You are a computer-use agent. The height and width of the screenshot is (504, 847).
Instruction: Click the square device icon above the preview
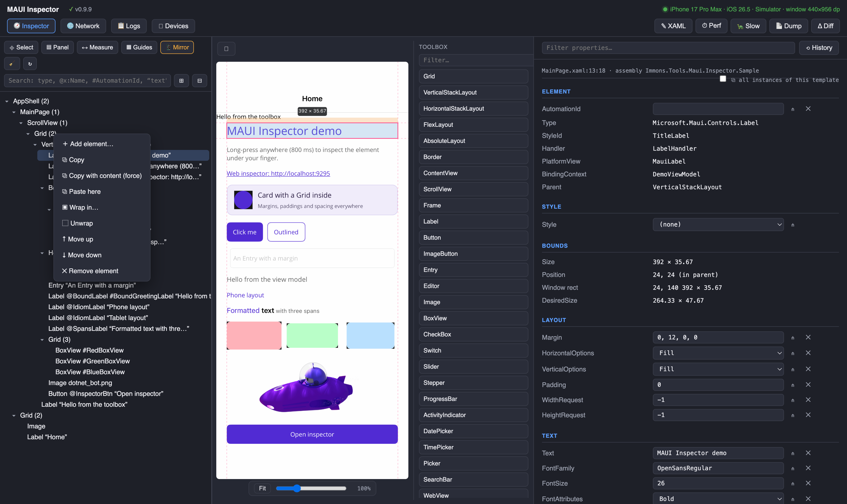click(226, 49)
